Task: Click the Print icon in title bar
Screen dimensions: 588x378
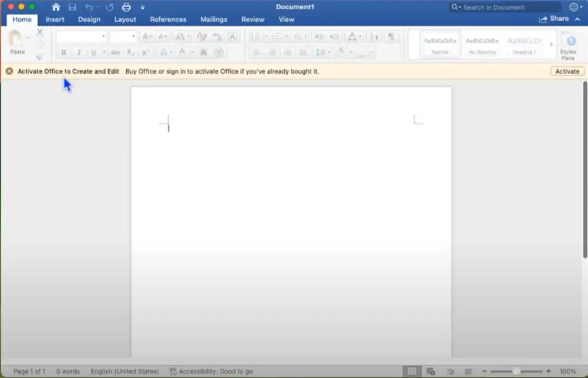Action: point(126,7)
